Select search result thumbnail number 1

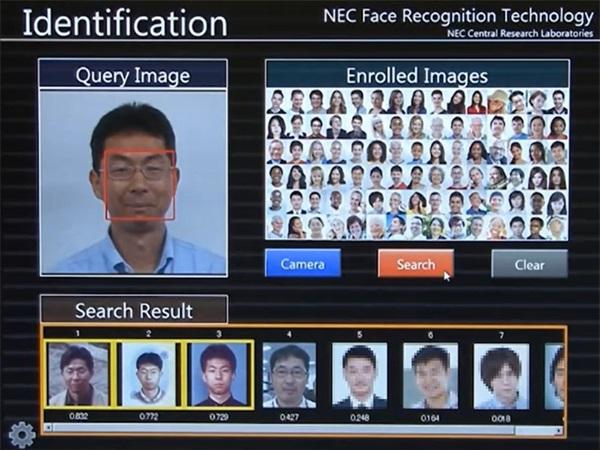pos(78,374)
